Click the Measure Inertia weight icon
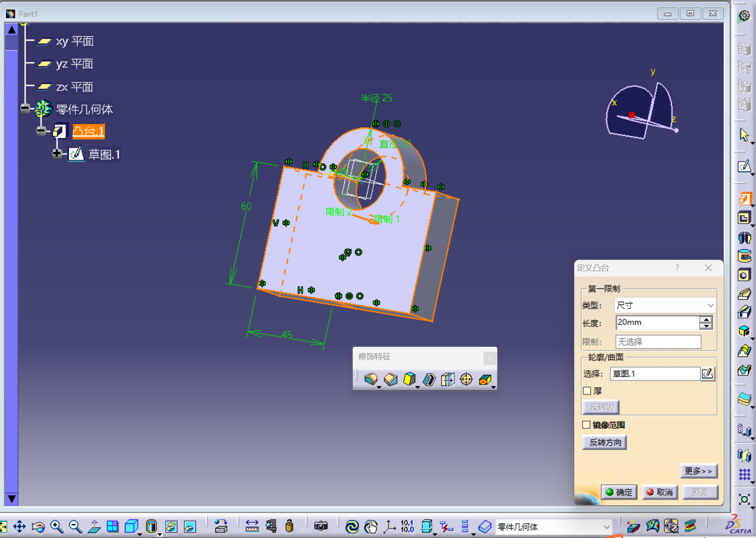756x538 pixels. pos(289,526)
